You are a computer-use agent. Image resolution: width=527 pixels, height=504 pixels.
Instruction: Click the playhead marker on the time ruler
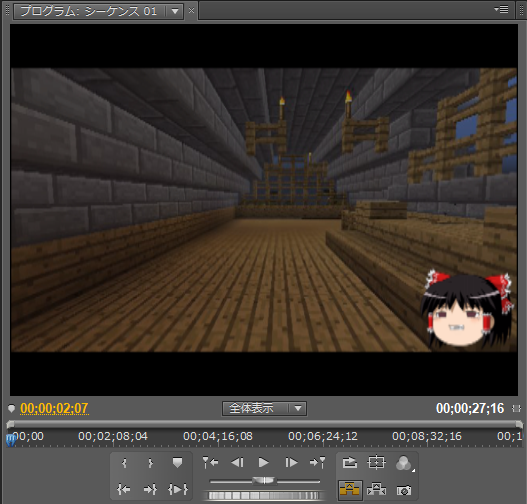click(11, 439)
